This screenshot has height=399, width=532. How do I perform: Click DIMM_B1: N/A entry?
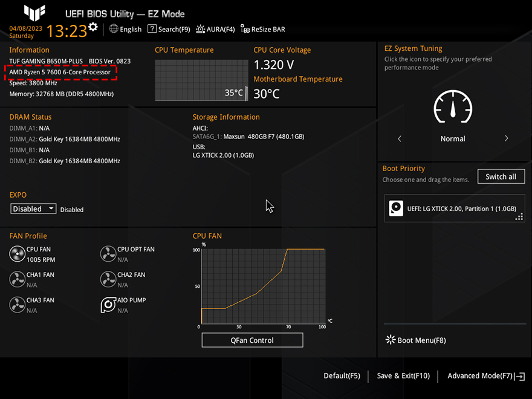click(x=29, y=150)
